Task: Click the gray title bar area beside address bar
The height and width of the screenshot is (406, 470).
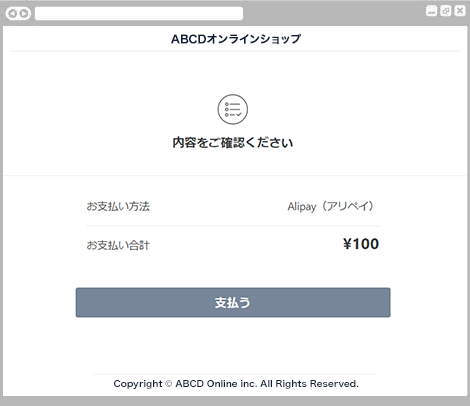Action: pyautogui.click(x=333, y=14)
